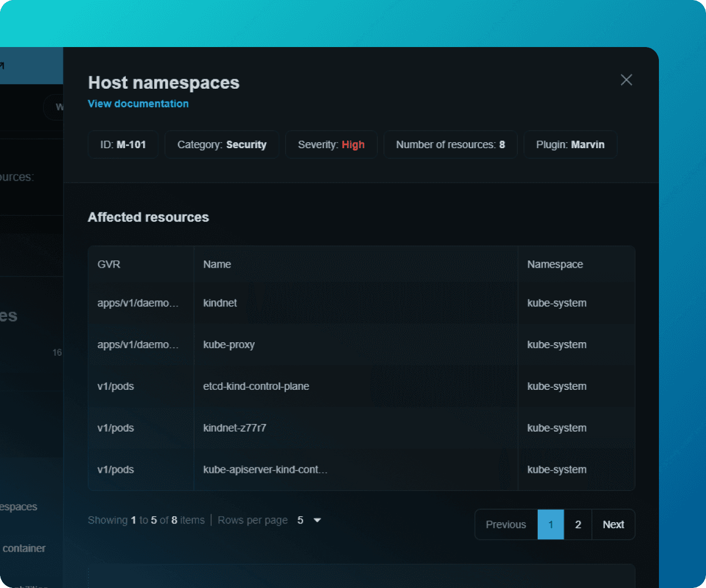706x588 pixels.
Task: Click the Showing 1 to 5 of 8 items text
Action: pyautogui.click(x=146, y=520)
